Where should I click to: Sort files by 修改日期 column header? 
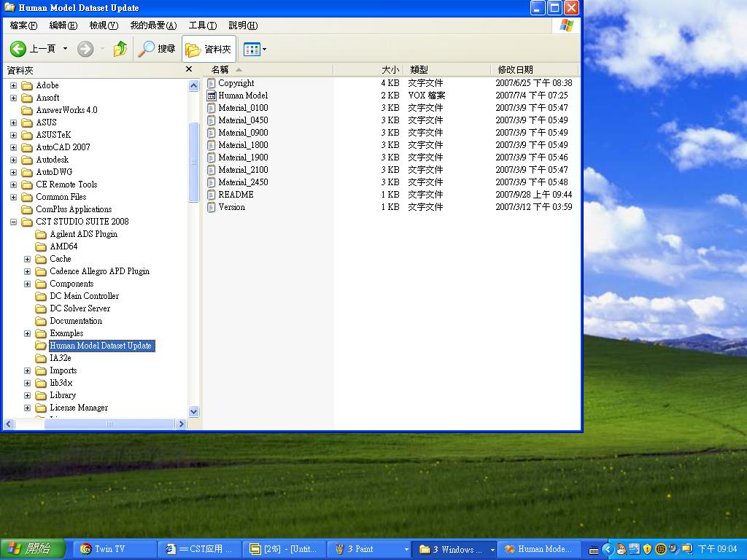click(534, 70)
